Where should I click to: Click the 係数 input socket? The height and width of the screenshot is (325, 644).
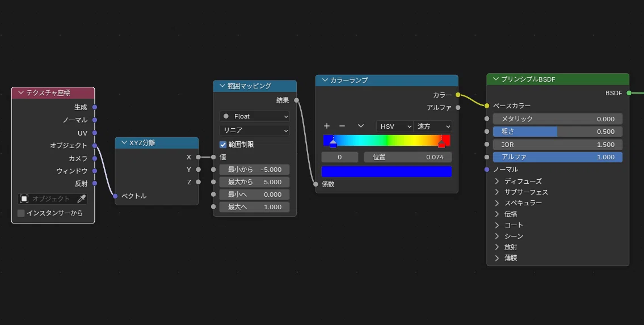[315, 184]
